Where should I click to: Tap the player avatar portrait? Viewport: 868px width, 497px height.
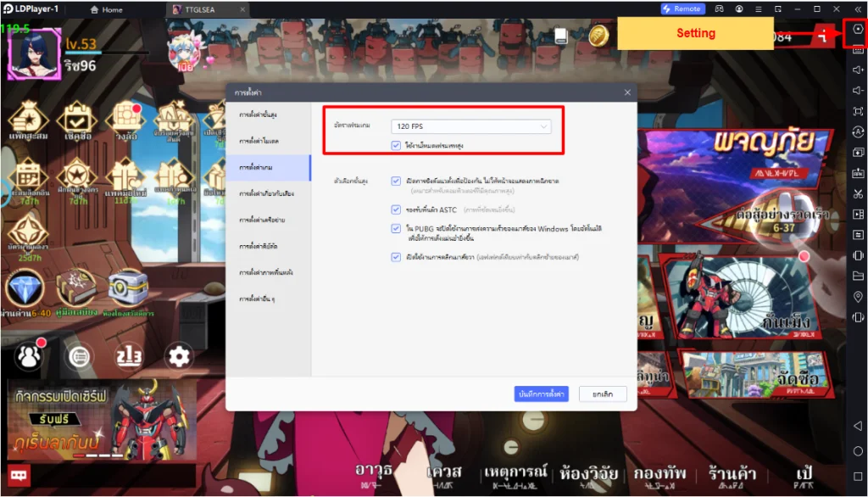(x=34, y=53)
